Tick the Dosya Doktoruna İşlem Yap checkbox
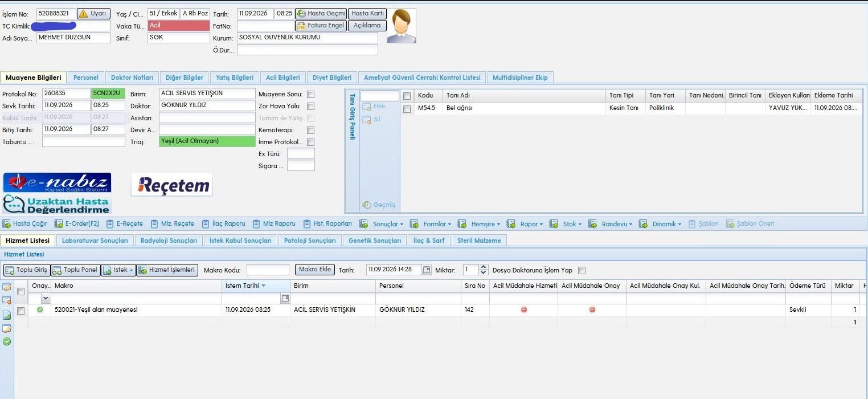This screenshot has width=868, height=399. (582, 270)
